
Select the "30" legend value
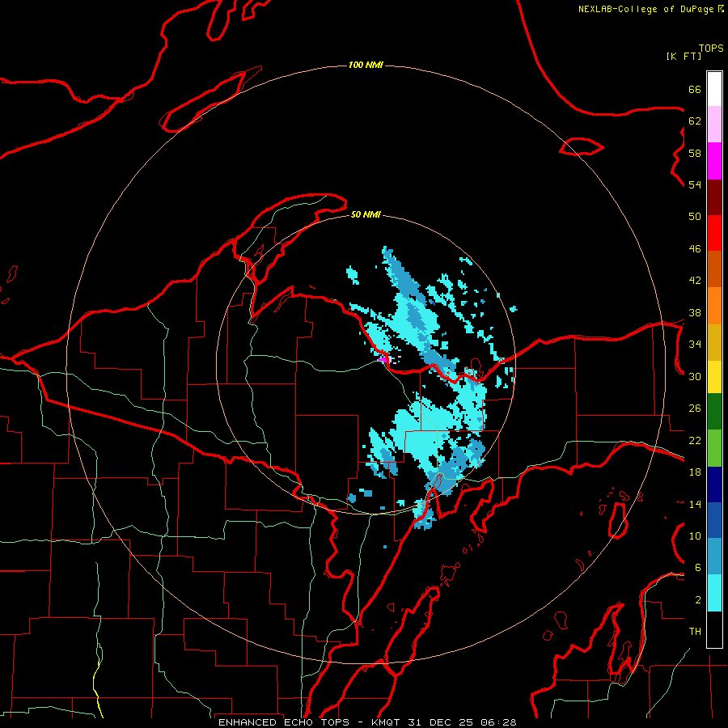point(695,376)
